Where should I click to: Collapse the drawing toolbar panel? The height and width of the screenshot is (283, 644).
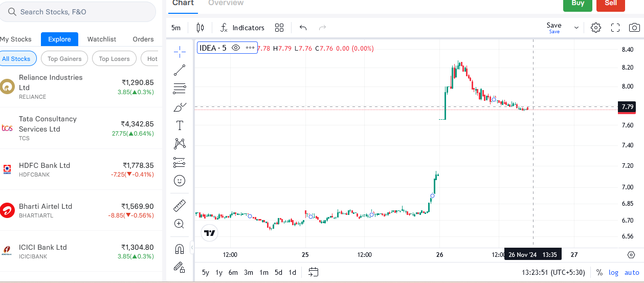click(192, 248)
